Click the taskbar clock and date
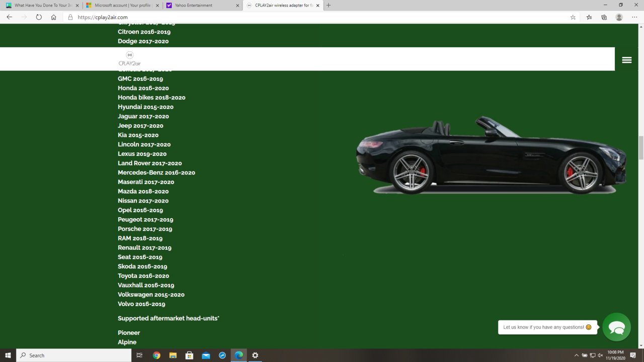The height and width of the screenshot is (362, 644). pos(616,355)
